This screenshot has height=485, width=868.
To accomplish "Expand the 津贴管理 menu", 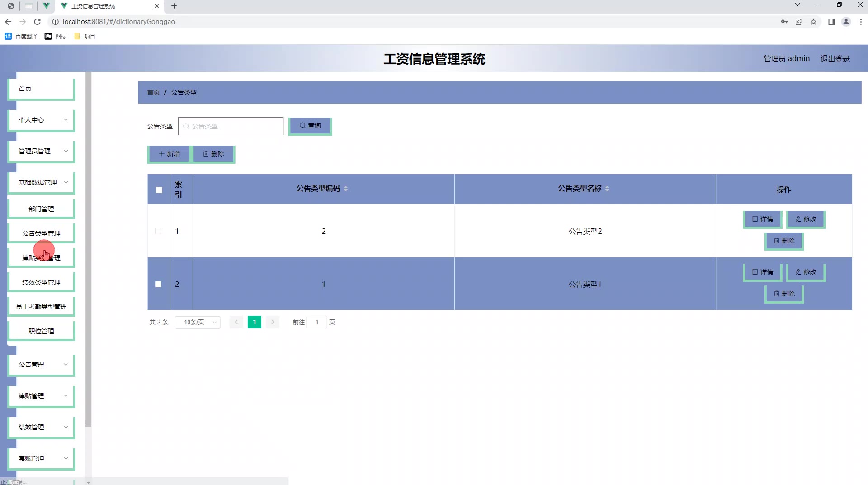I will 42,396.
